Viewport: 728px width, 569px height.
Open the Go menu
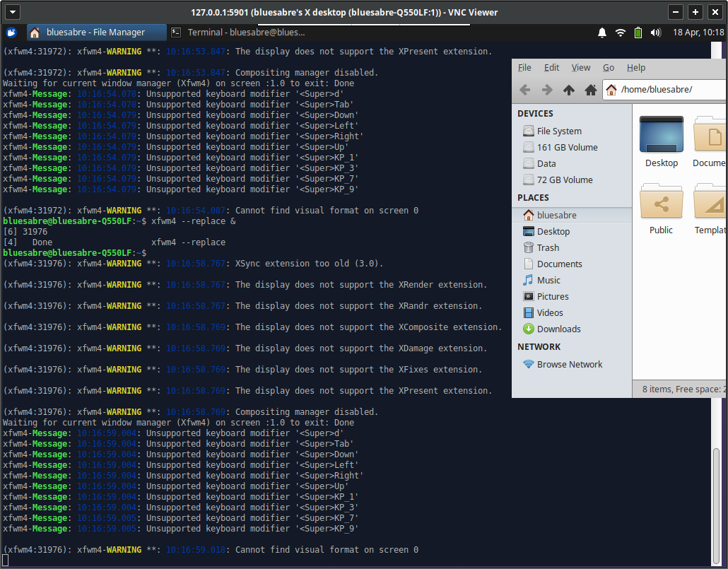tap(609, 68)
